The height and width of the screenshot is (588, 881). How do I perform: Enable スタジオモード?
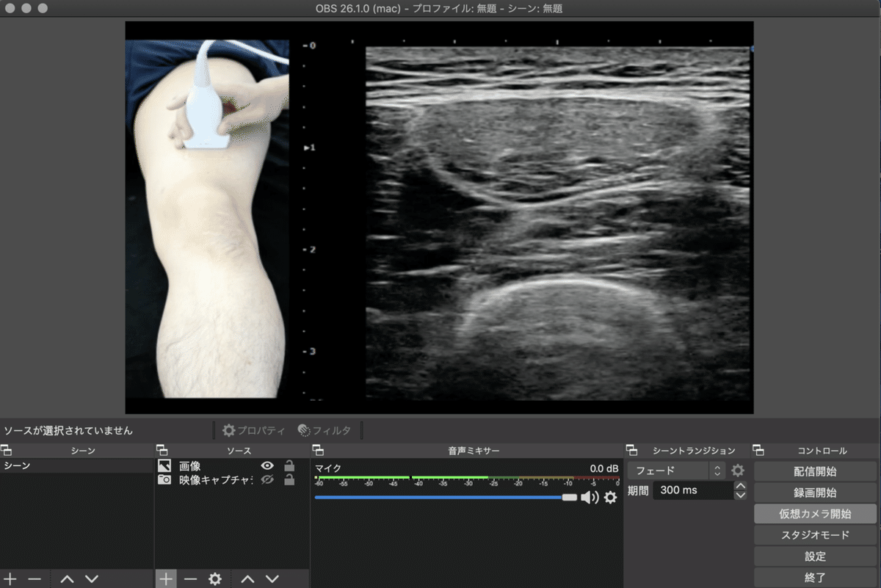click(815, 535)
